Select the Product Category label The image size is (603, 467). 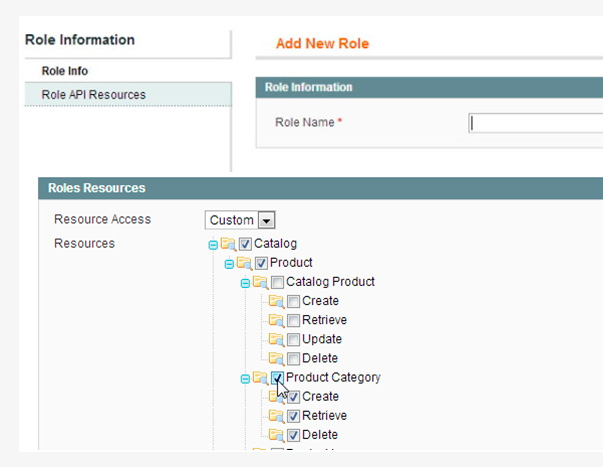tap(333, 377)
